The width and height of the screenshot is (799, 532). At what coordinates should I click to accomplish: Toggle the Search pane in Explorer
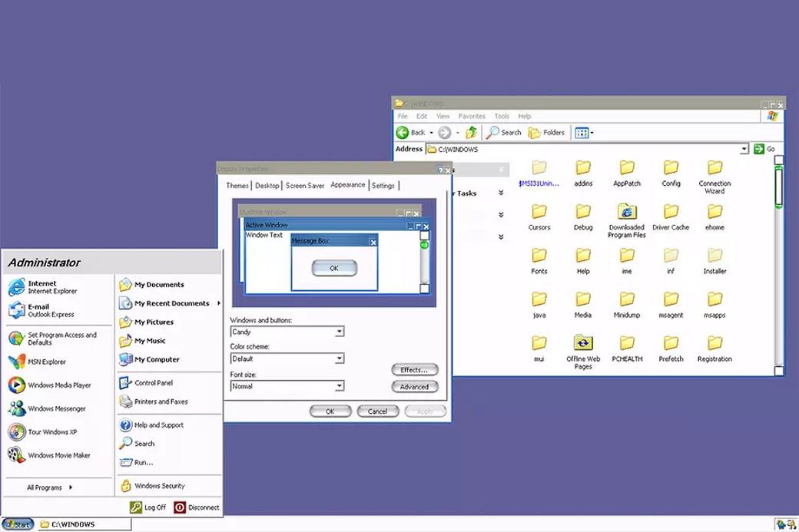coord(503,132)
